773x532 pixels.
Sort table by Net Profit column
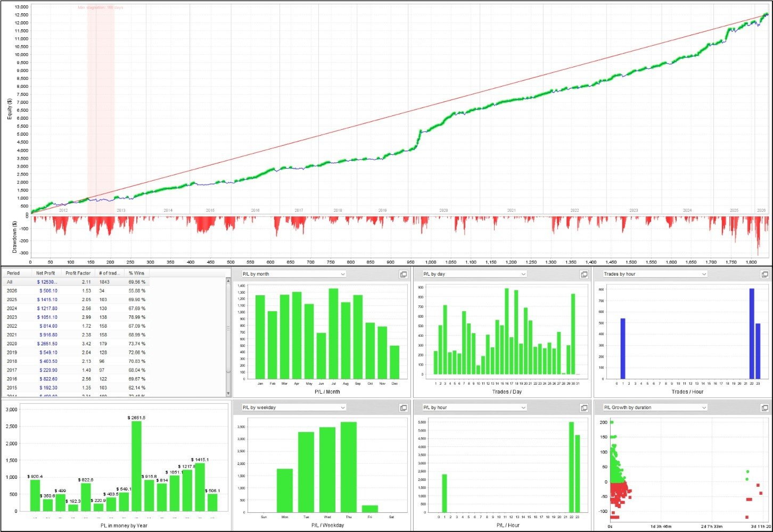(x=46, y=273)
